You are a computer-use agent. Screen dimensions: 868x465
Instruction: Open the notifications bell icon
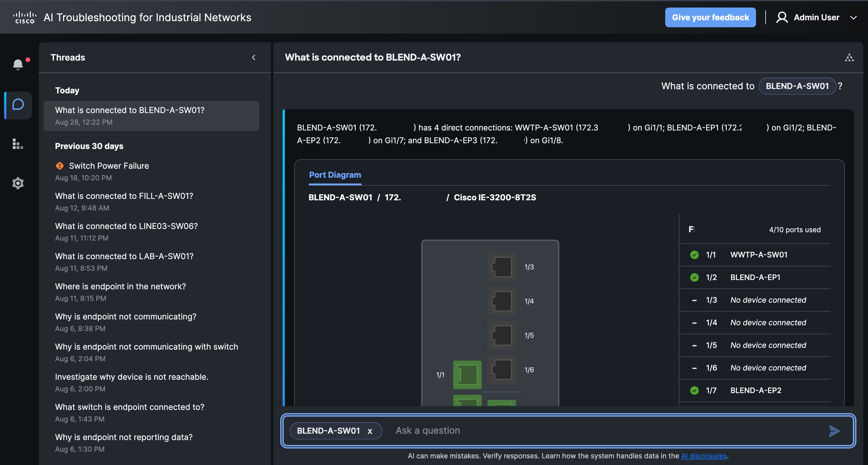tap(18, 64)
